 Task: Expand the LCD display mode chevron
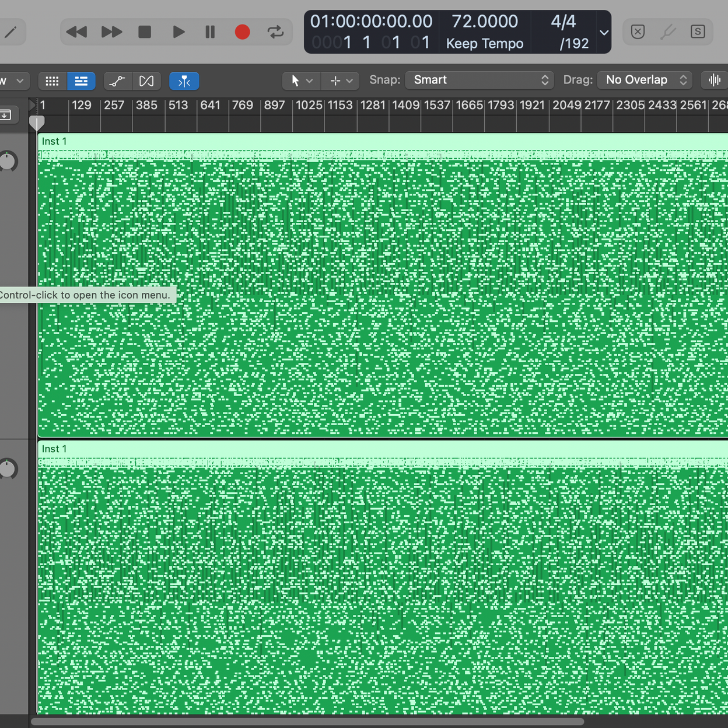click(604, 33)
